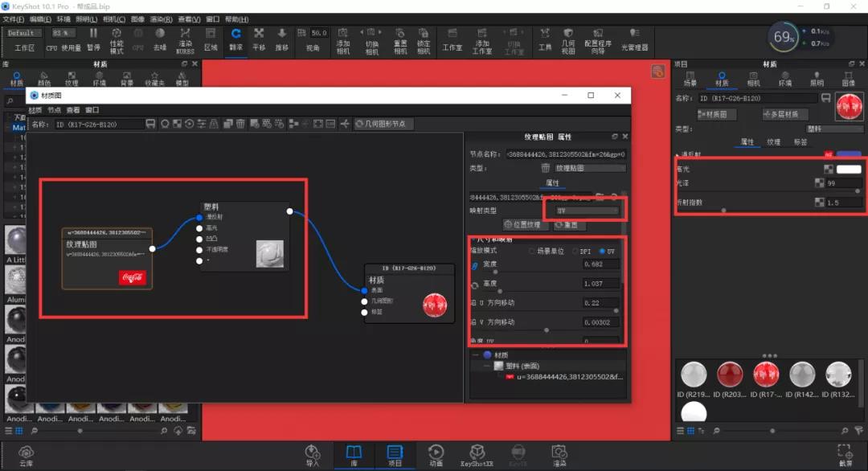Click the 位置纹理 button
The image size is (868, 471).
522,225
